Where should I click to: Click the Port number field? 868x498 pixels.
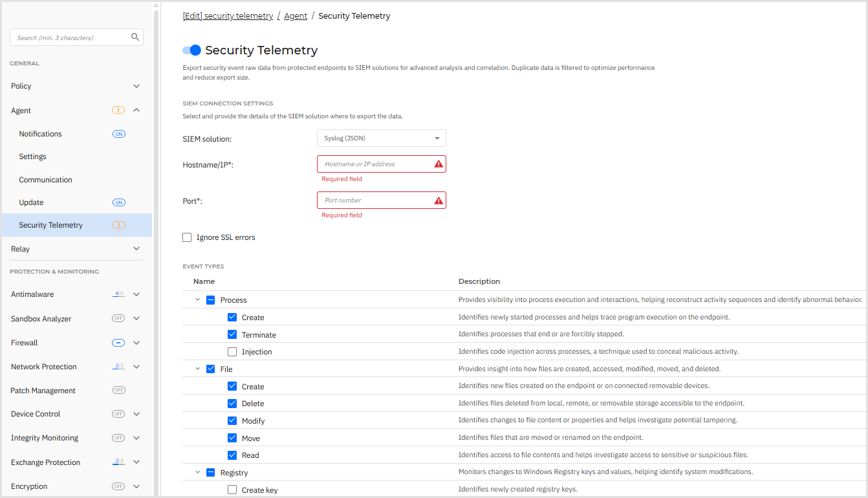[x=382, y=200]
